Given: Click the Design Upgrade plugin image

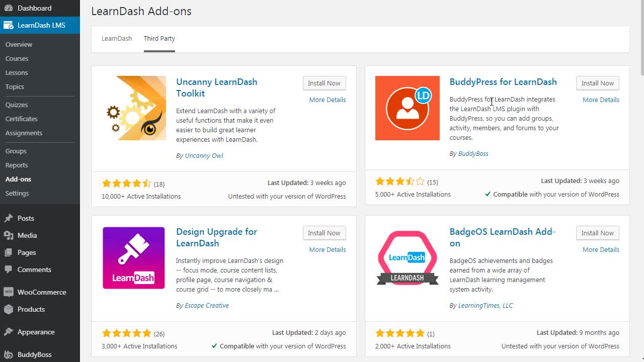Looking at the screenshot, I should tap(134, 258).
